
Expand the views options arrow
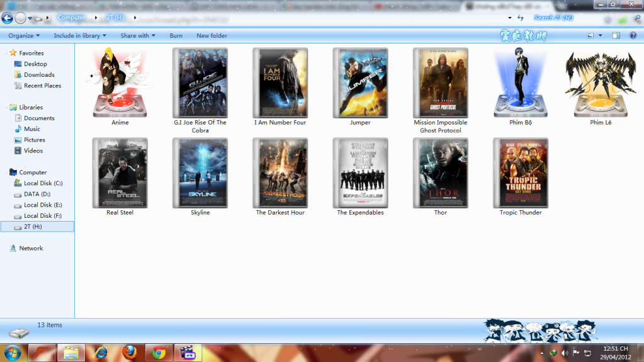(x=600, y=36)
